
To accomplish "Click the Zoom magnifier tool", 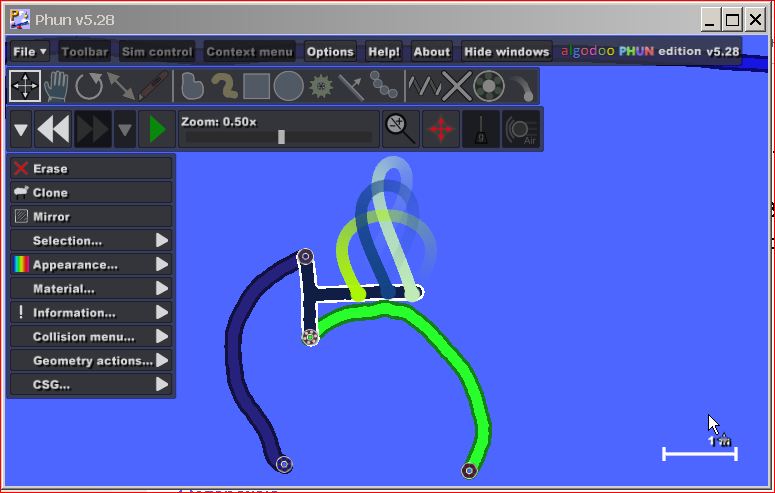I will coord(400,129).
